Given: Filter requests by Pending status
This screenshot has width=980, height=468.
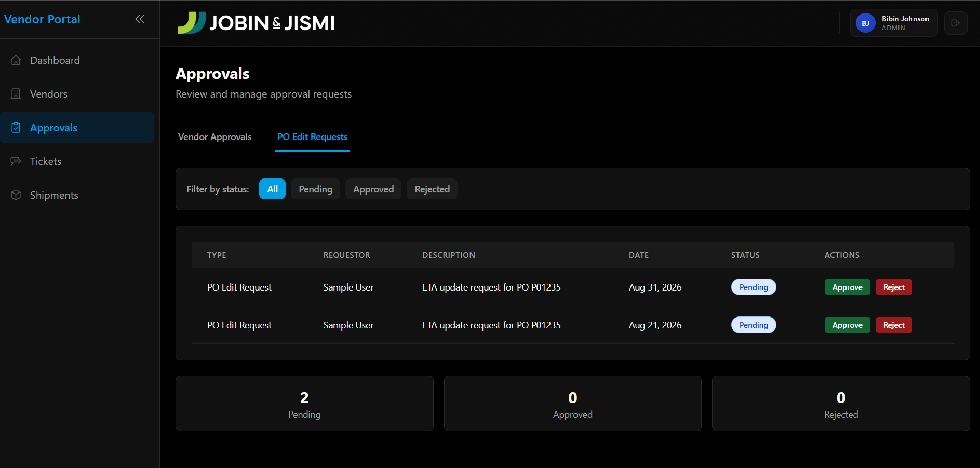Looking at the screenshot, I should [315, 189].
